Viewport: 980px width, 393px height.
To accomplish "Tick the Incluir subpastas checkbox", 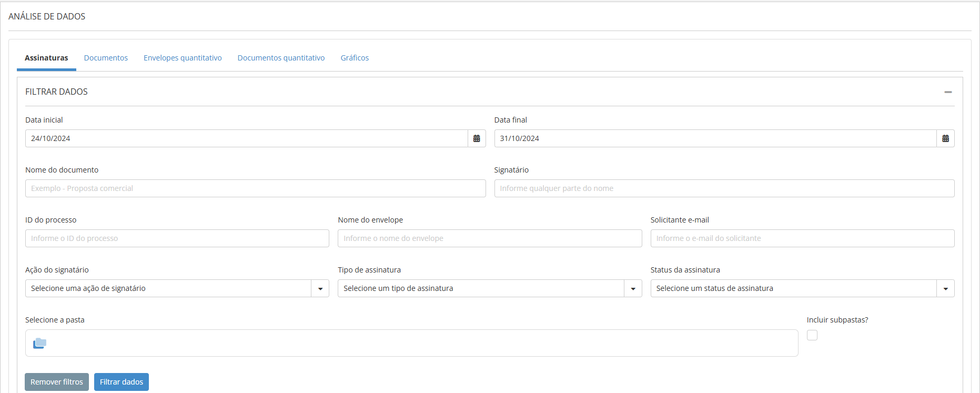I will pyautogui.click(x=812, y=335).
